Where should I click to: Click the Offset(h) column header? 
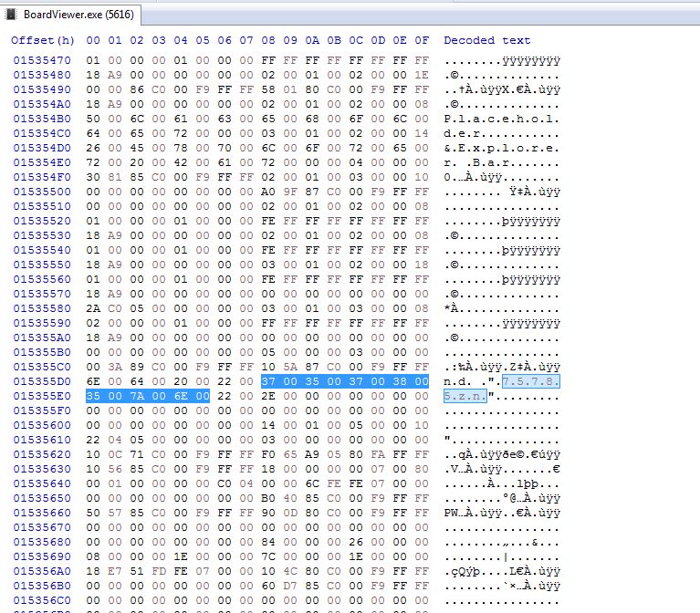point(43,40)
